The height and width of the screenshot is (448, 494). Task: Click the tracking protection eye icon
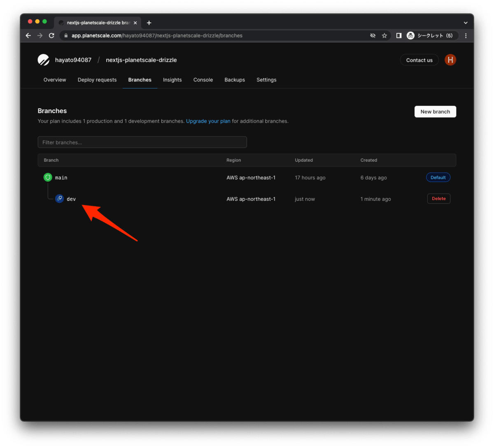click(373, 35)
